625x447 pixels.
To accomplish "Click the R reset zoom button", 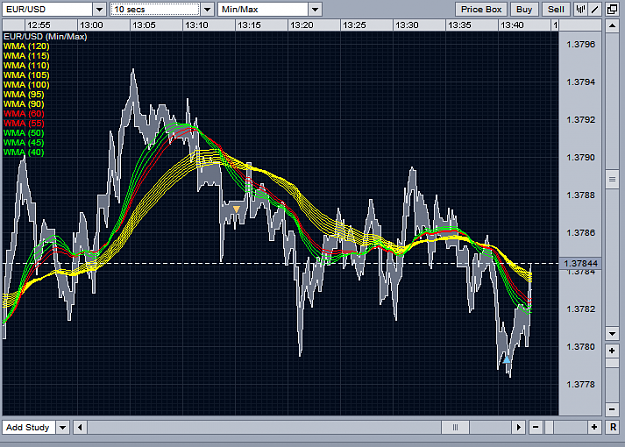I will click(x=613, y=427).
